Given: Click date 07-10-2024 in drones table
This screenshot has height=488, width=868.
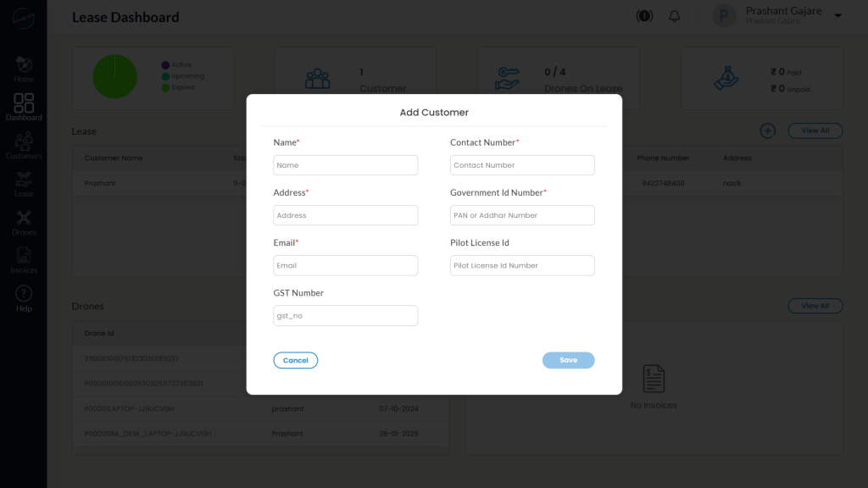Looking at the screenshot, I should (398, 409).
